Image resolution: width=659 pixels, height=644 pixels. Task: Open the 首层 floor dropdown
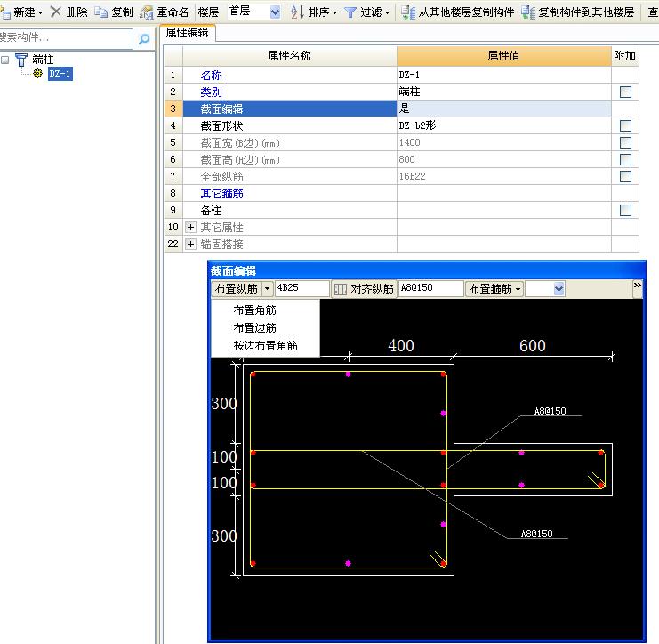coord(275,12)
